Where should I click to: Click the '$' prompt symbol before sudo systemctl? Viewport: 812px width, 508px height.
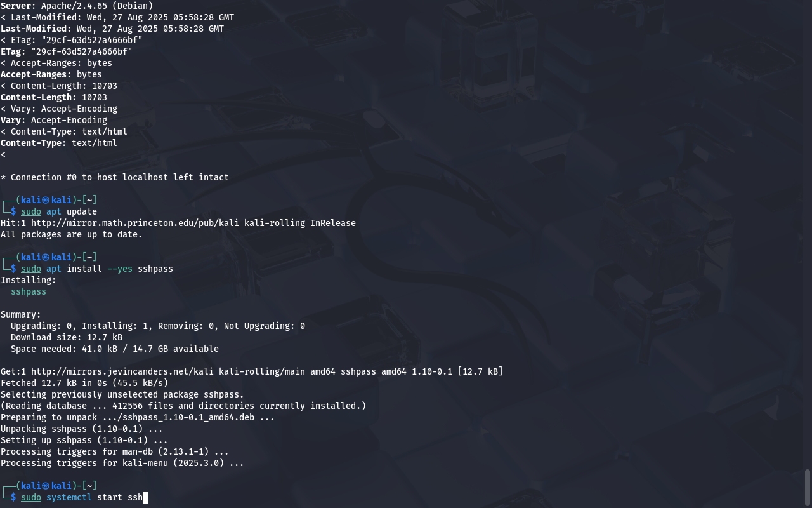click(x=13, y=497)
